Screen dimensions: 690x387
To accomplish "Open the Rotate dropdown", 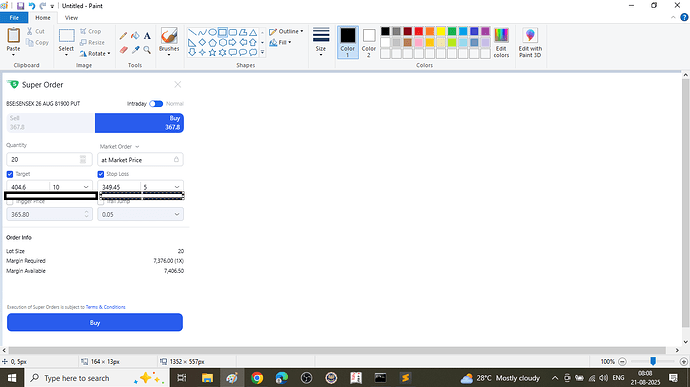I will (x=95, y=53).
